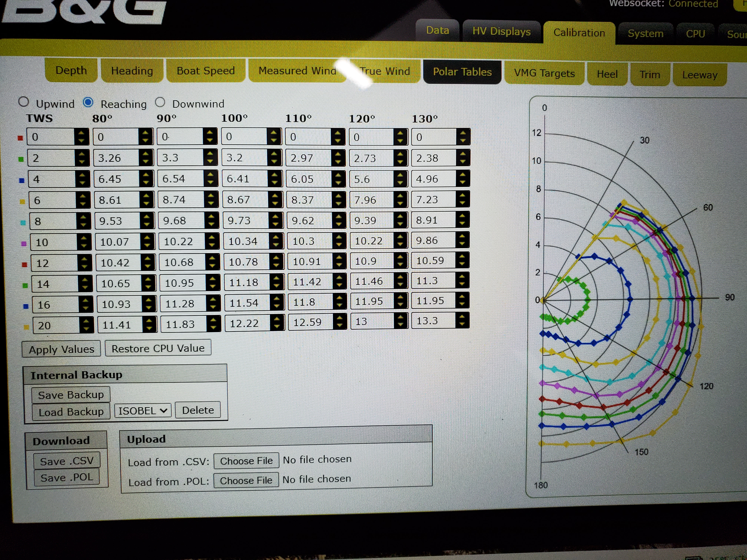Click stepper arrows beside 110° value 10.3
747x560 pixels.
coord(339,241)
